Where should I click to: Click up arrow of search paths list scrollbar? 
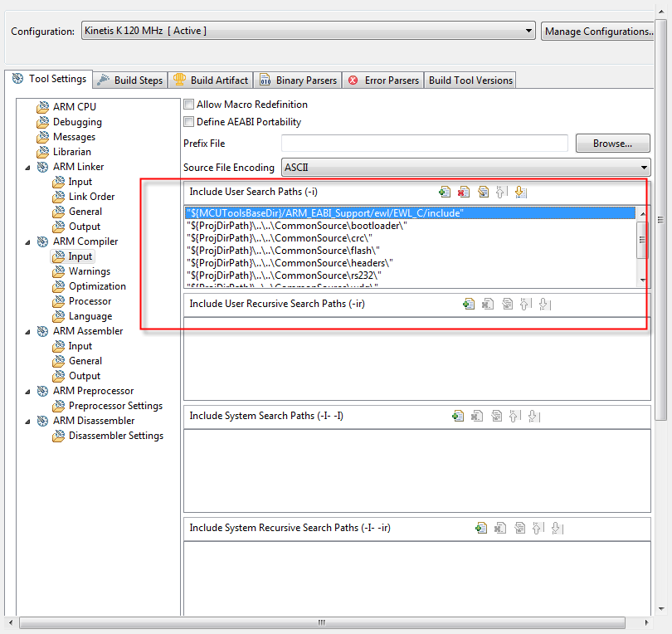(642, 213)
